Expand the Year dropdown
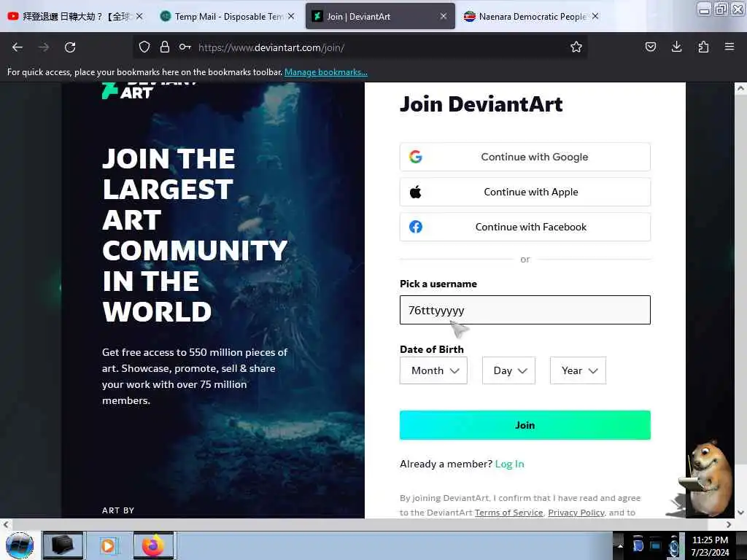The image size is (747, 560). pos(578,370)
